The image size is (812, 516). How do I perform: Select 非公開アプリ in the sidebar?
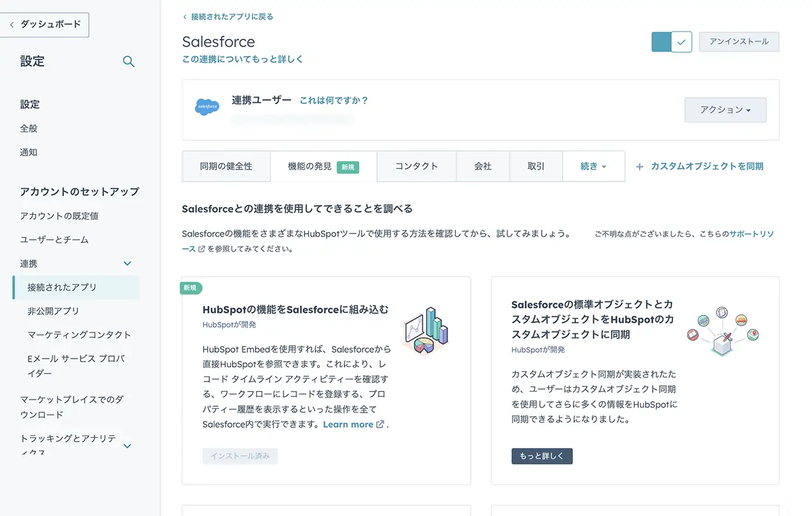click(x=53, y=311)
